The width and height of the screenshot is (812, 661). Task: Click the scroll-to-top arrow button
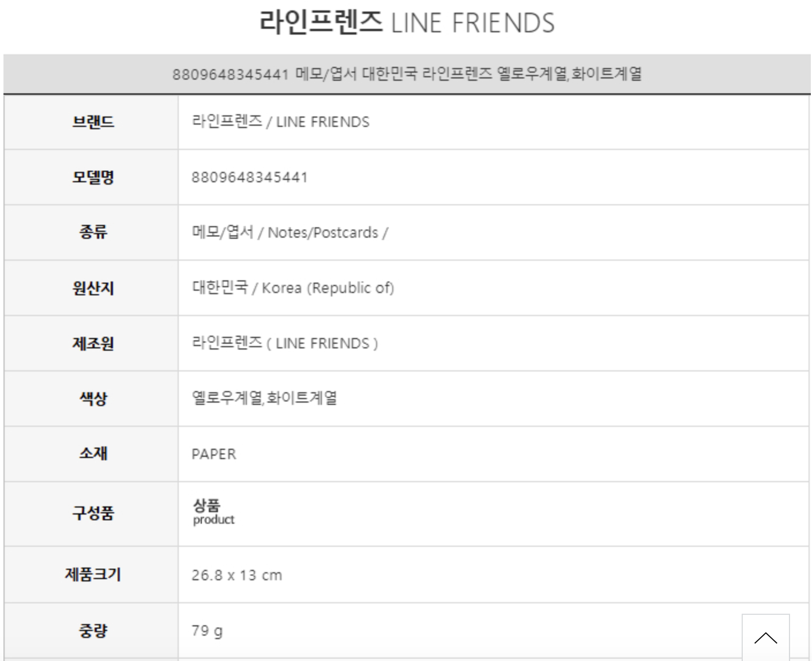[x=765, y=637]
